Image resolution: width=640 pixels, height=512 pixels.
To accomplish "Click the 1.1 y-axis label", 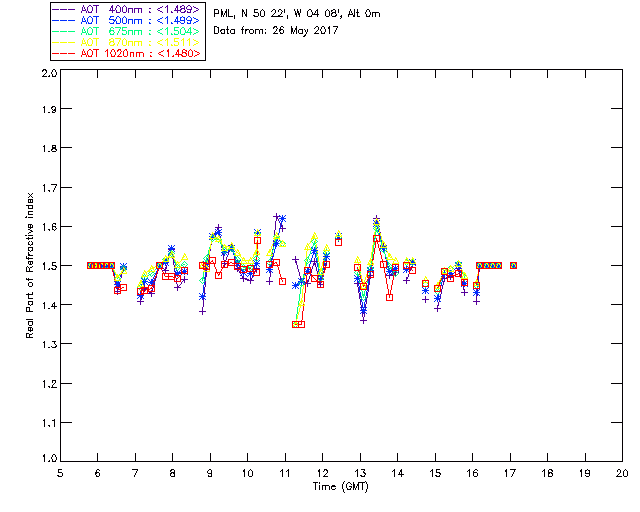I will 50,423.
